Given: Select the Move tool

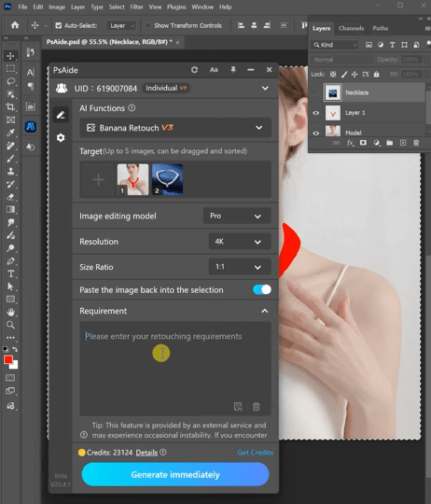Looking at the screenshot, I should [10, 56].
